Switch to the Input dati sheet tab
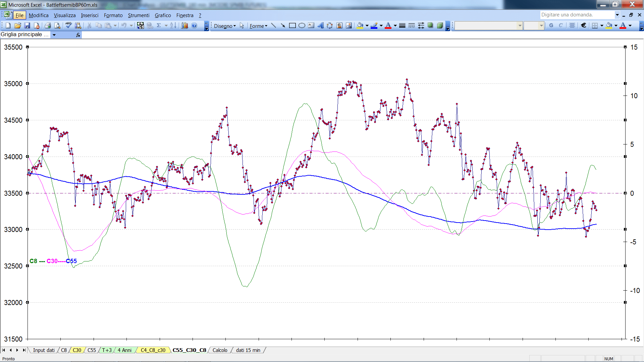 point(44,350)
